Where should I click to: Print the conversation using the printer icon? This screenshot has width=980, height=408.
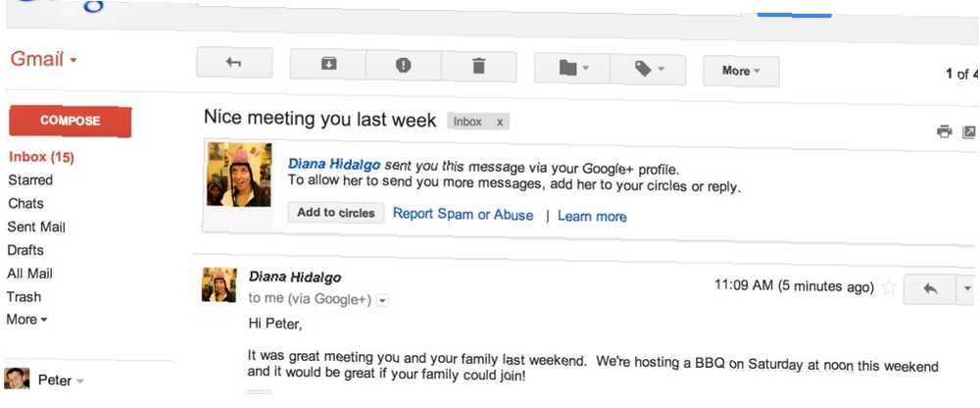click(944, 131)
